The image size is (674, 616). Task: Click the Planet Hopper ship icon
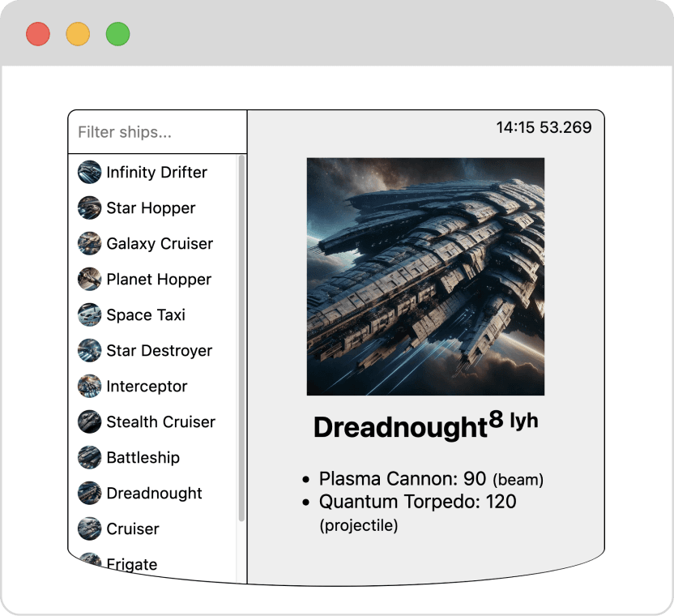pyautogui.click(x=89, y=279)
